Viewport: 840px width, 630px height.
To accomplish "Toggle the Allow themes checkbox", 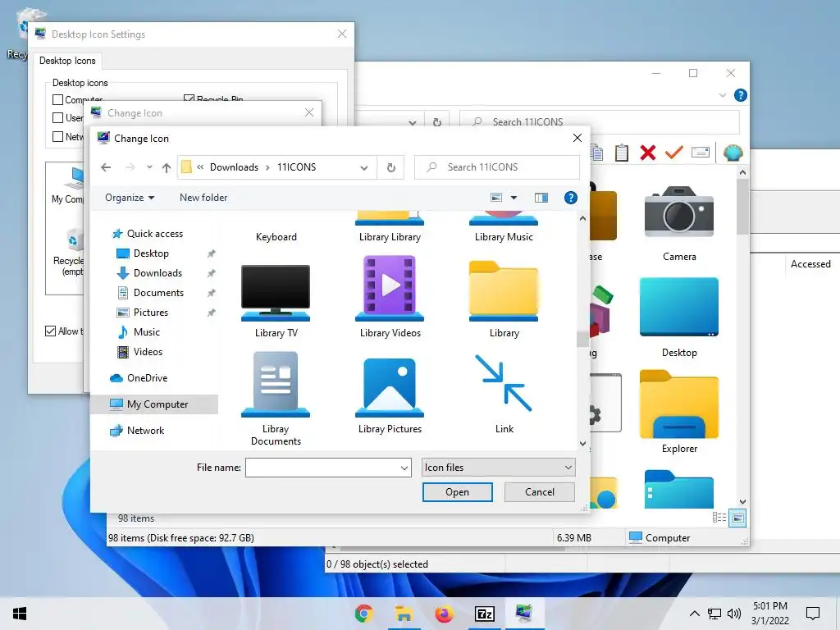I will coord(50,331).
